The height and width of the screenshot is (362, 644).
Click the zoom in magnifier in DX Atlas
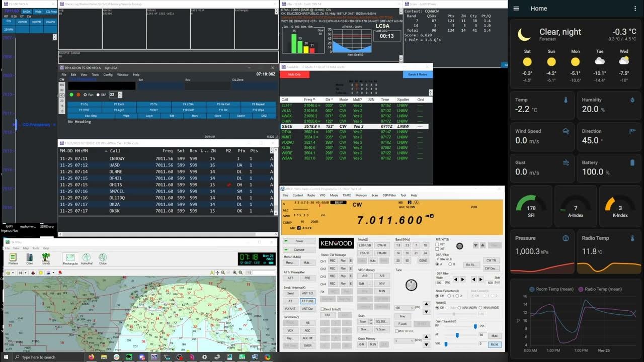pyautogui.click(x=223, y=273)
